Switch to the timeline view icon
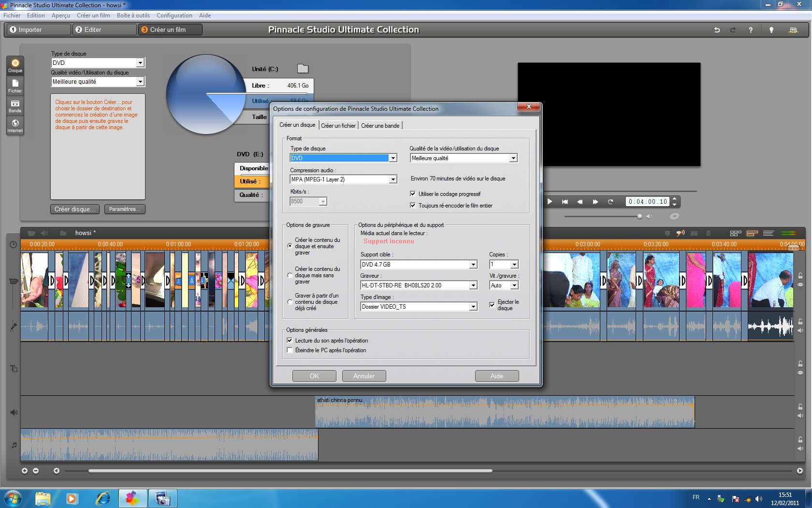 pos(752,233)
